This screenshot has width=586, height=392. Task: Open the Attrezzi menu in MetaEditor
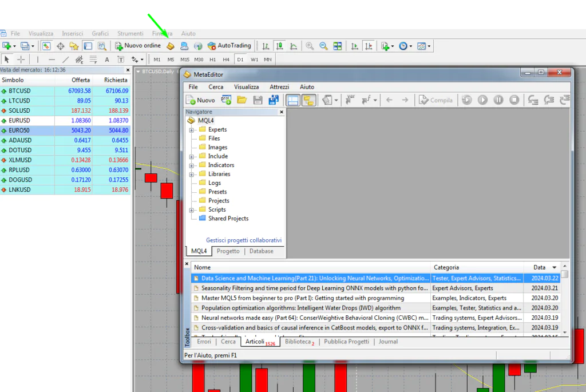coord(279,86)
